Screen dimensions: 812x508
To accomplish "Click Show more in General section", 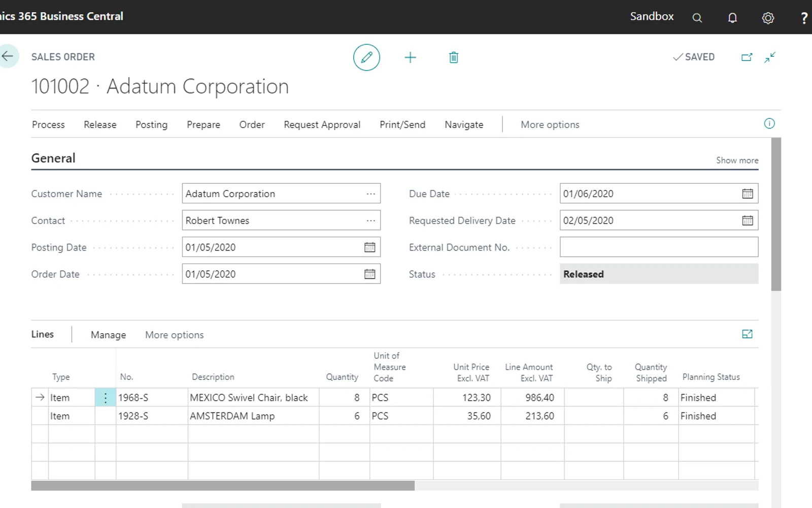I will pos(737,160).
